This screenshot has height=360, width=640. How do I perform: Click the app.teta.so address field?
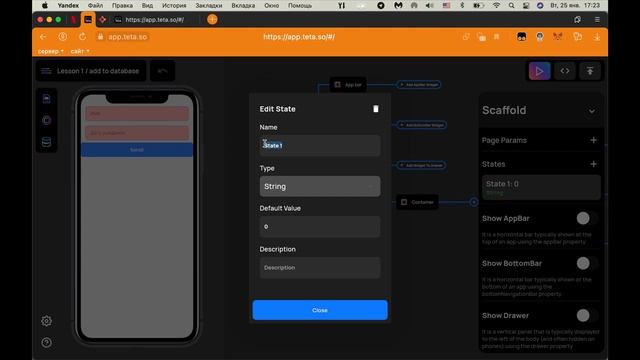(x=127, y=37)
